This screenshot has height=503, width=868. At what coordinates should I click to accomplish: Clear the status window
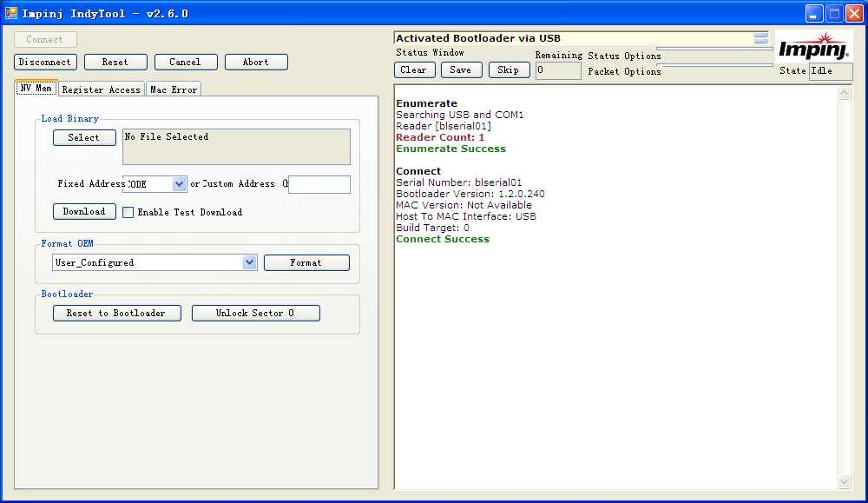pyautogui.click(x=414, y=69)
